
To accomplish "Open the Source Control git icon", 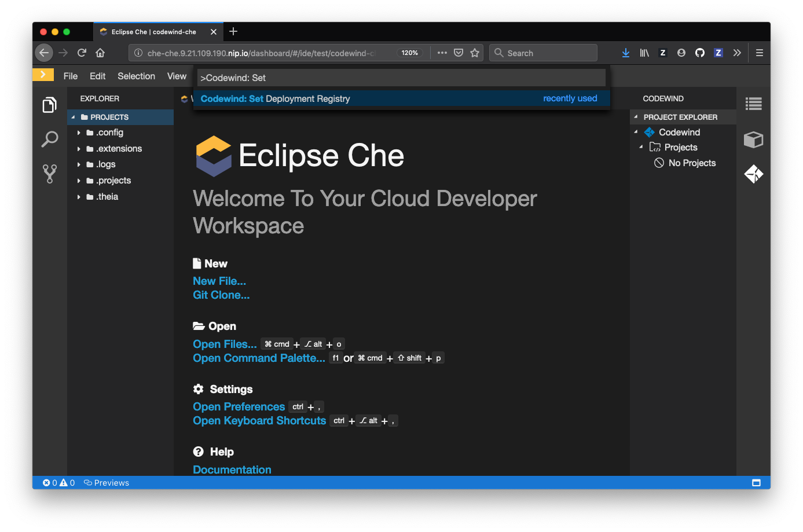I will pos(50,174).
